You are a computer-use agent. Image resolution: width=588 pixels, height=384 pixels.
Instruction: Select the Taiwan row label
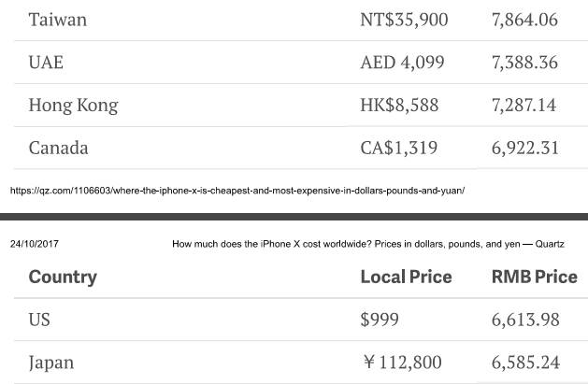(x=58, y=20)
